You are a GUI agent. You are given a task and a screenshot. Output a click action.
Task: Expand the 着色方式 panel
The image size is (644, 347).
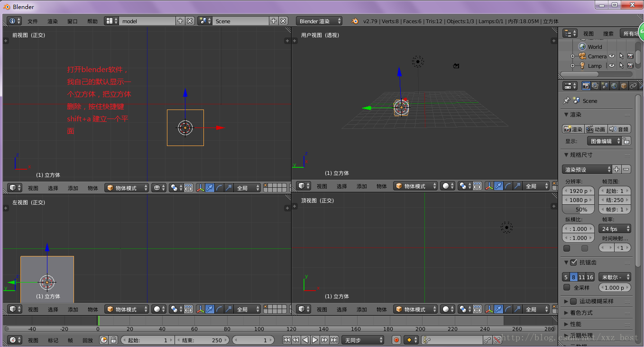pos(581,313)
